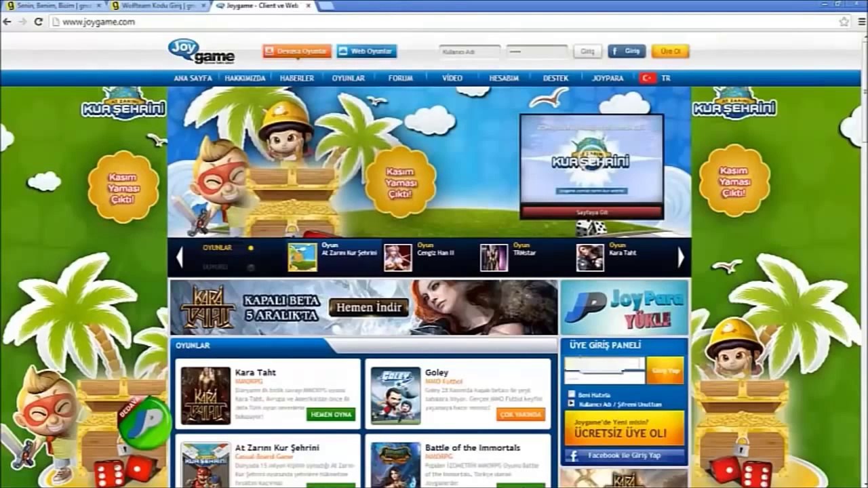Open the TRMstar carousel thumbnail
Image resolution: width=868 pixels, height=488 pixels.
pyautogui.click(x=494, y=258)
